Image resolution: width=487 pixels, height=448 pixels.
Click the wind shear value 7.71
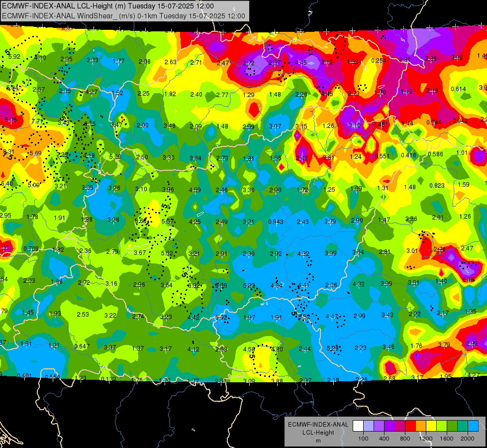pyautogui.click(x=37, y=121)
